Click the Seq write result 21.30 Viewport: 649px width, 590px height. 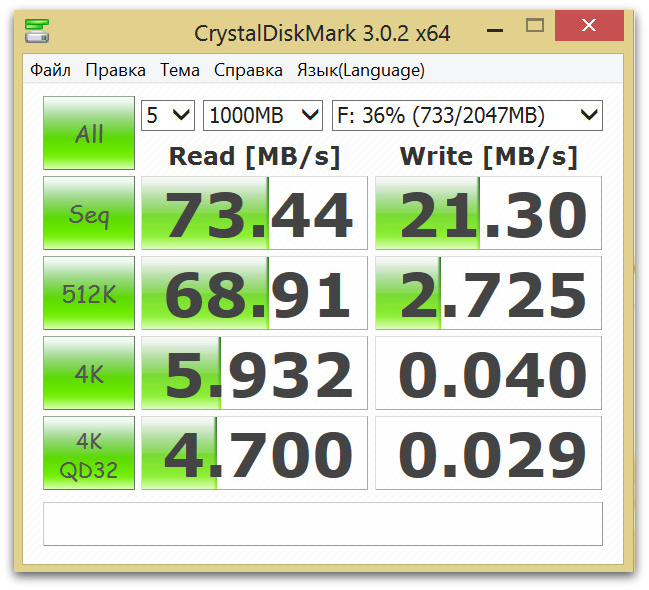(x=488, y=213)
